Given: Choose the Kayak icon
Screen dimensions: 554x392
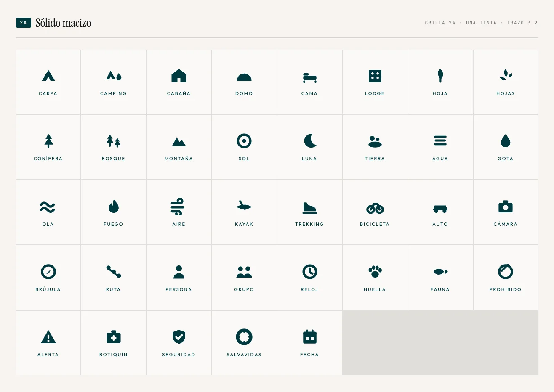Looking at the screenshot, I should tap(244, 206).
